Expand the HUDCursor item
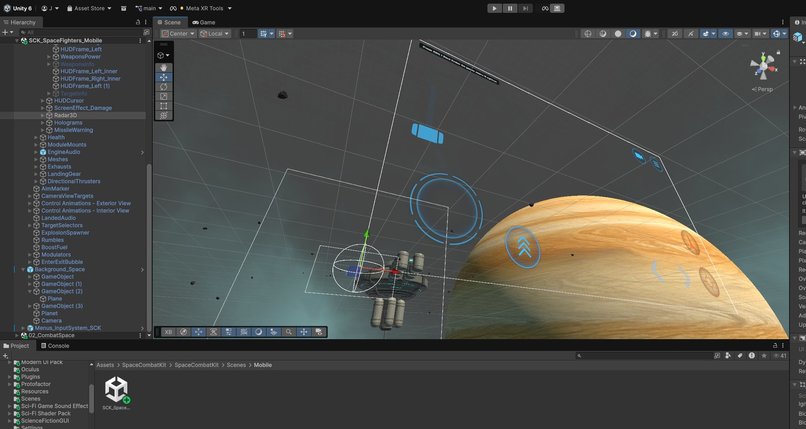 pyautogui.click(x=42, y=101)
